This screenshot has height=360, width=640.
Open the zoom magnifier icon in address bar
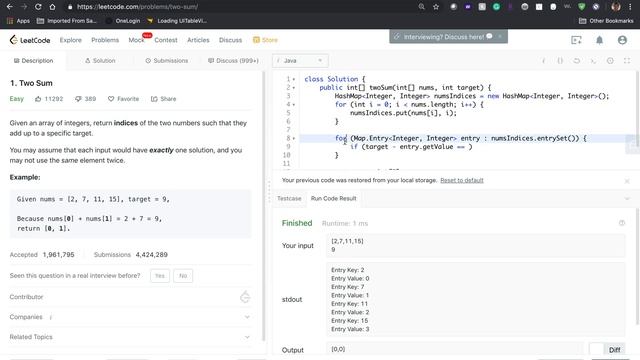pos(422,7)
